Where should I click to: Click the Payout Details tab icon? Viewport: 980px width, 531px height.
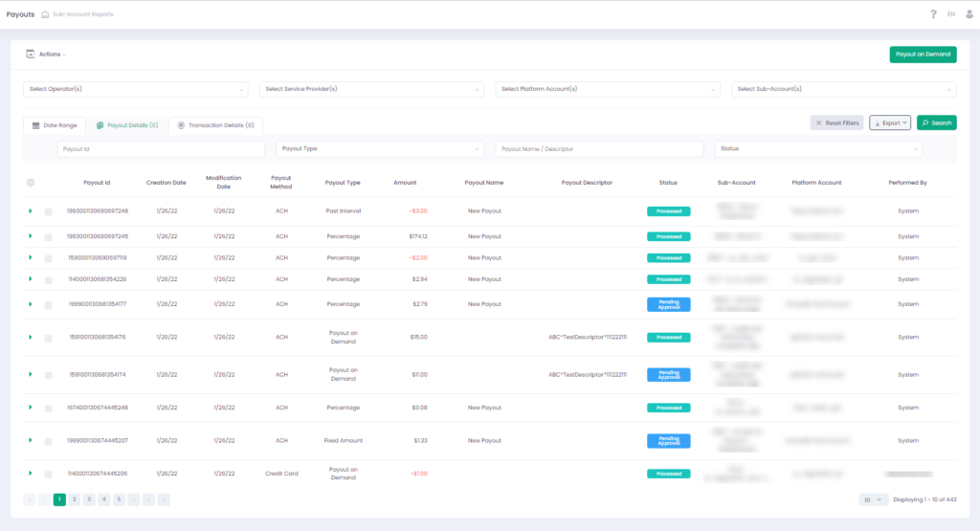(100, 125)
